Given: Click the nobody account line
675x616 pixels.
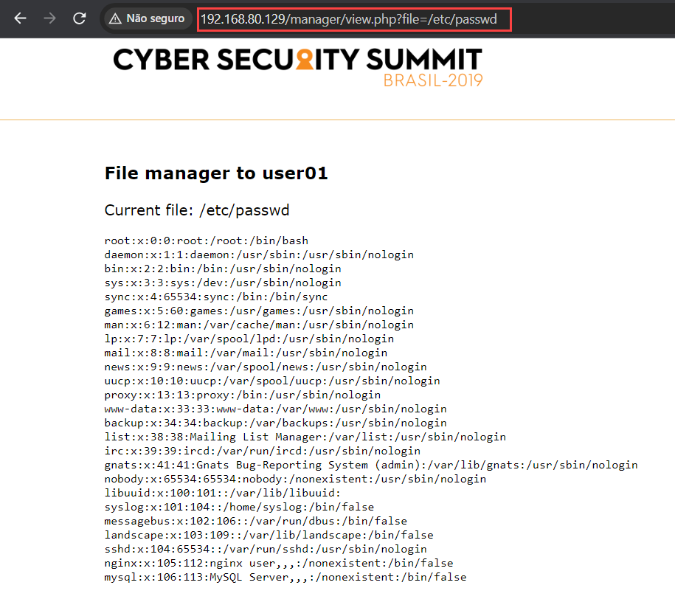Looking at the screenshot, I should tap(295, 479).
